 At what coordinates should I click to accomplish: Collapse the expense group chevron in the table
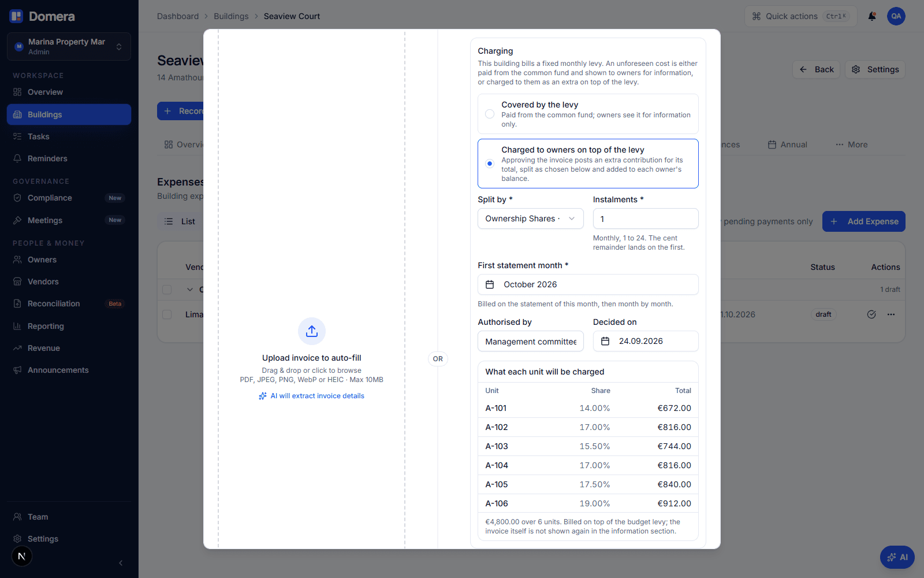click(190, 290)
